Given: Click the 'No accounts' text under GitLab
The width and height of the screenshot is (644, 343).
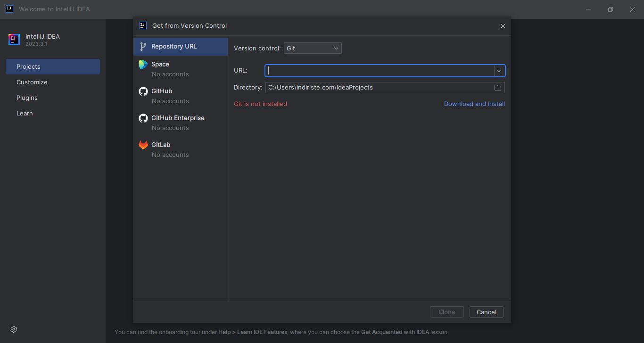Looking at the screenshot, I should click(x=170, y=155).
